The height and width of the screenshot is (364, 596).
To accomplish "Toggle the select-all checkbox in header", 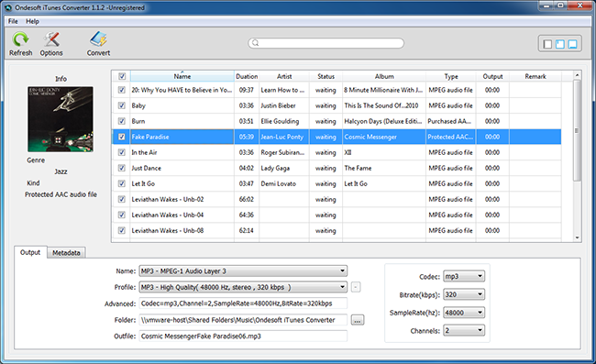I will pyautogui.click(x=122, y=76).
